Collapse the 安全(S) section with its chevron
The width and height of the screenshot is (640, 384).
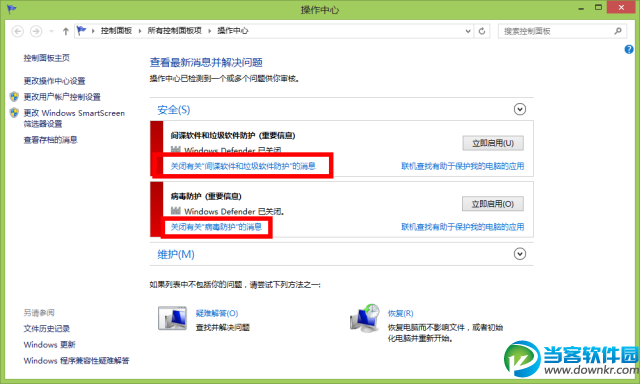(520, 109)
